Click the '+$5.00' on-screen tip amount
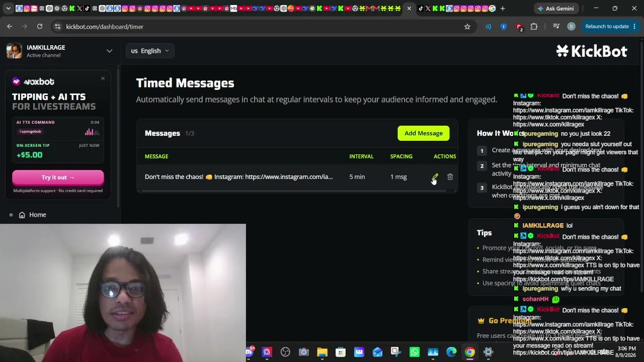Viewport: 644px width, 362px height. click(x=30, y=155)
